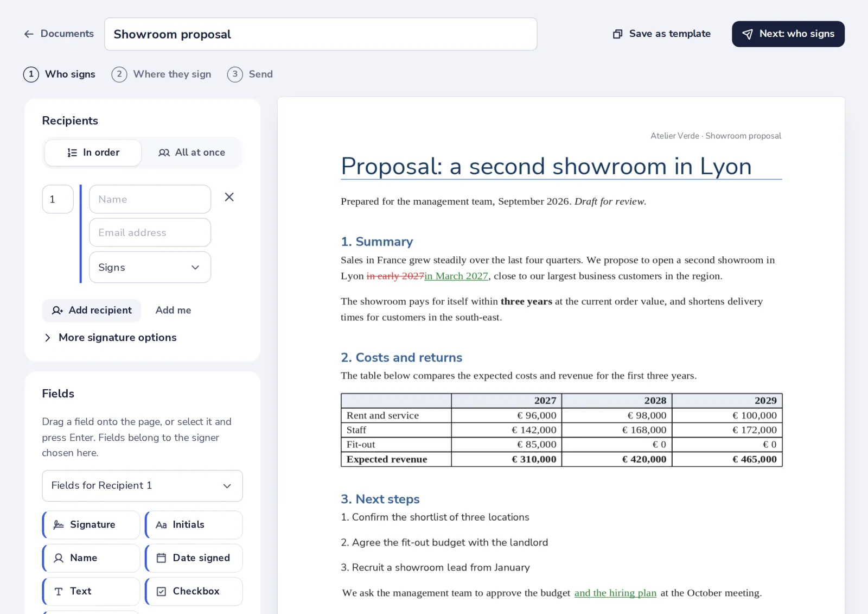868x614 pixels.
Task: Select the In order signing mode
Action: click(93, 153)
